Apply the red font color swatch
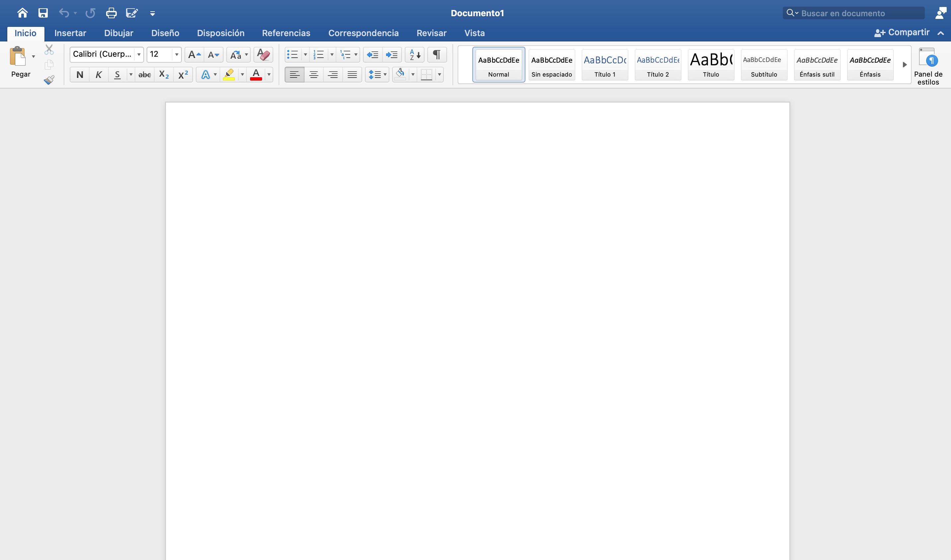951x560 pixels. [256, 75]
